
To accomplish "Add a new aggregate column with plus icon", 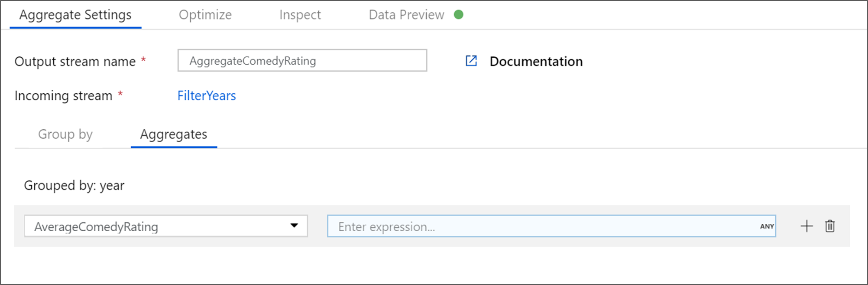I will click(x=806, y=226).
